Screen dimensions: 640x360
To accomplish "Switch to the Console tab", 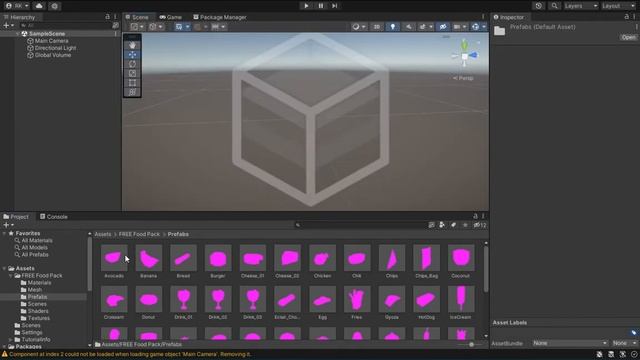I will click(x=54, y=217).
